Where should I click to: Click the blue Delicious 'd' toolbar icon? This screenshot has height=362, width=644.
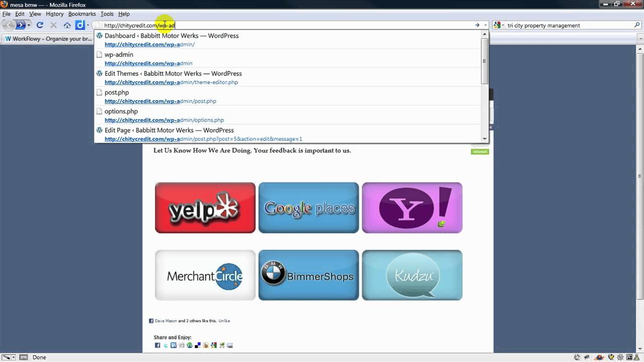coord(80,25)
